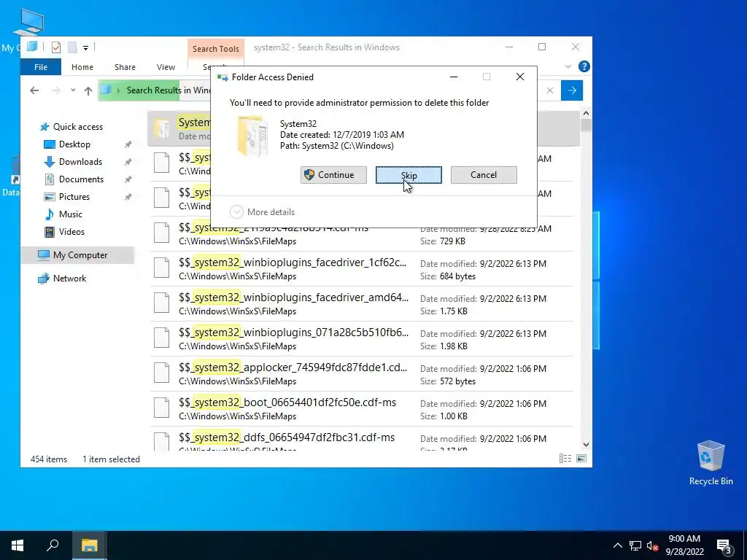Select the winbioplugins_071a28c5b510fb6 file
The image size is (747, 560).
pyautogui.click(x=362, y=339)
